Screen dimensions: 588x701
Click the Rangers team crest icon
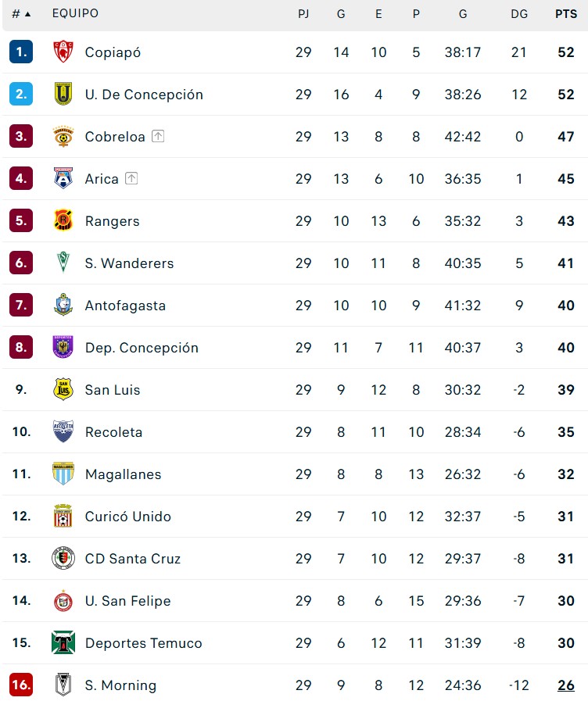pos(63,221)
